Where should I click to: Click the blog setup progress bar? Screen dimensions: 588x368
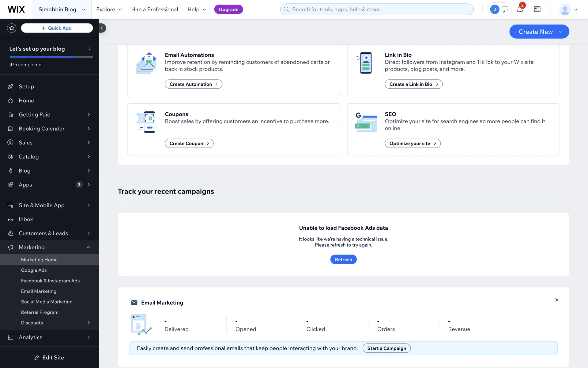[x=51, y=57]
